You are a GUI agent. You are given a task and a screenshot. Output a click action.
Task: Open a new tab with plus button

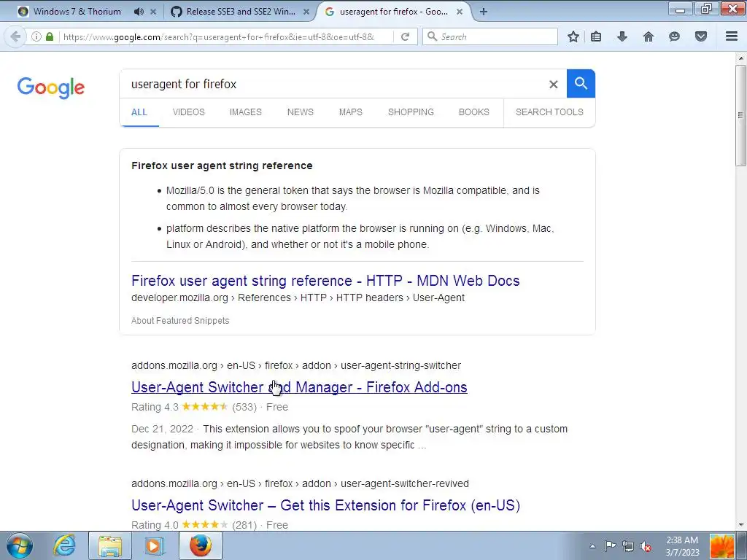[x=484, y=12]
